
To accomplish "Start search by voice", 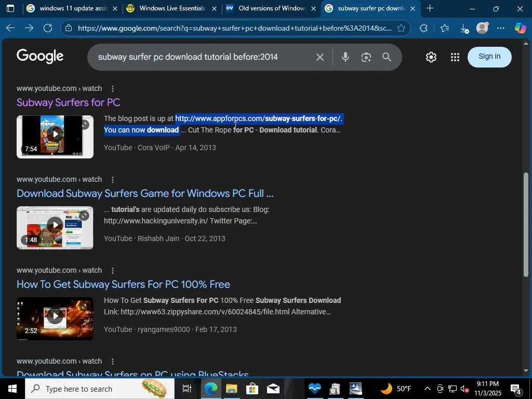I will coord(345,57).
